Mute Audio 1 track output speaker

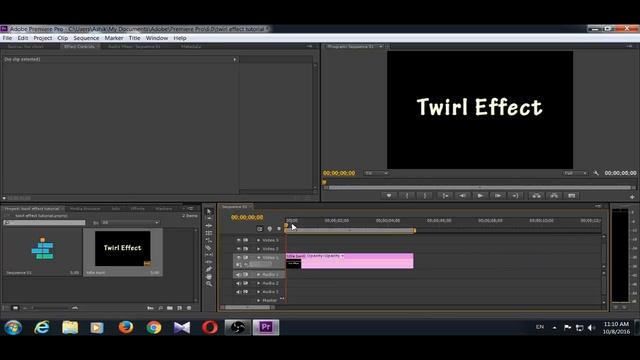pos(239,275)
